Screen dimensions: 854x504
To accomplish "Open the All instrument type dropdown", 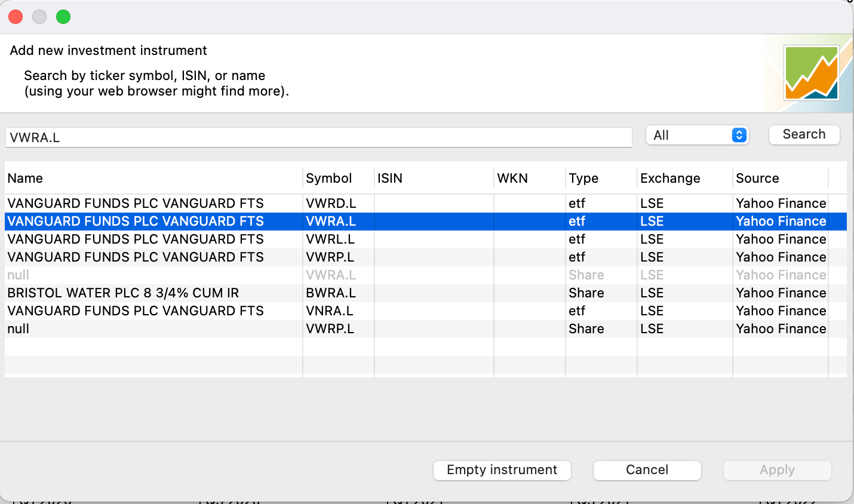I will click(697, 135).
